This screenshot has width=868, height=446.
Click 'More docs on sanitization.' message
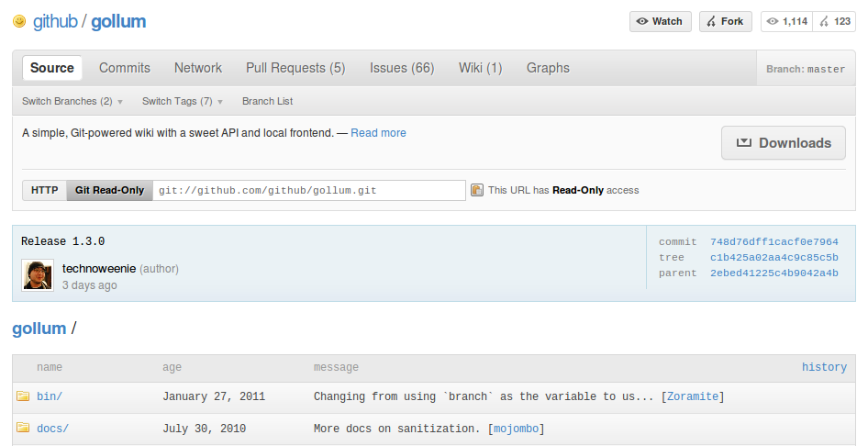pyautogui.click(x=397, y=429)
